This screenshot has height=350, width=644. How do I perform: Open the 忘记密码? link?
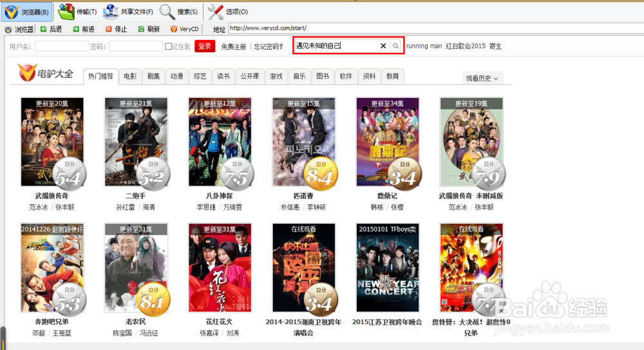coord(269,46)
